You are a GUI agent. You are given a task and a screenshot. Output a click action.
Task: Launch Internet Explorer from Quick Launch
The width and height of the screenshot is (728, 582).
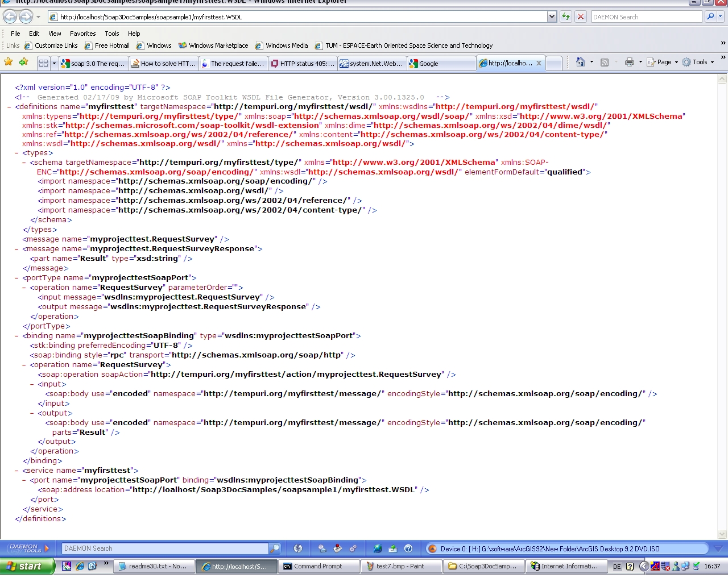click(80, 566)
